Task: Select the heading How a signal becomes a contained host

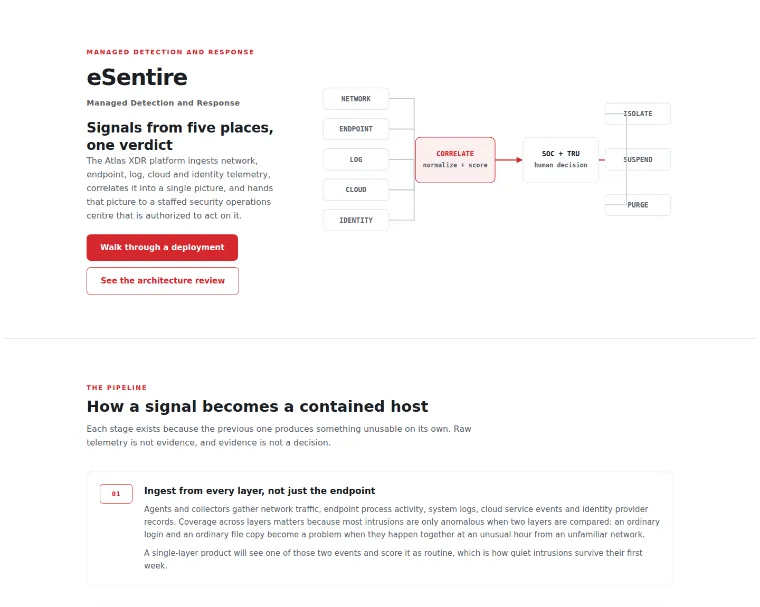Action: [257, 406]
